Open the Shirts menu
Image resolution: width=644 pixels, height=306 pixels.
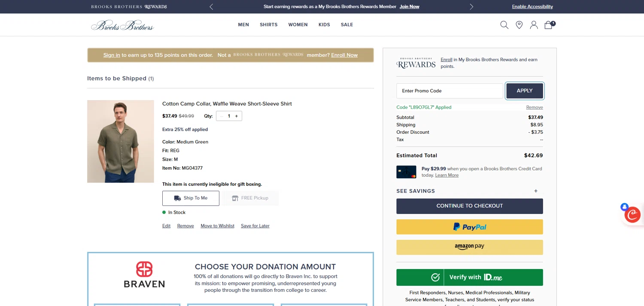[269, 25]
